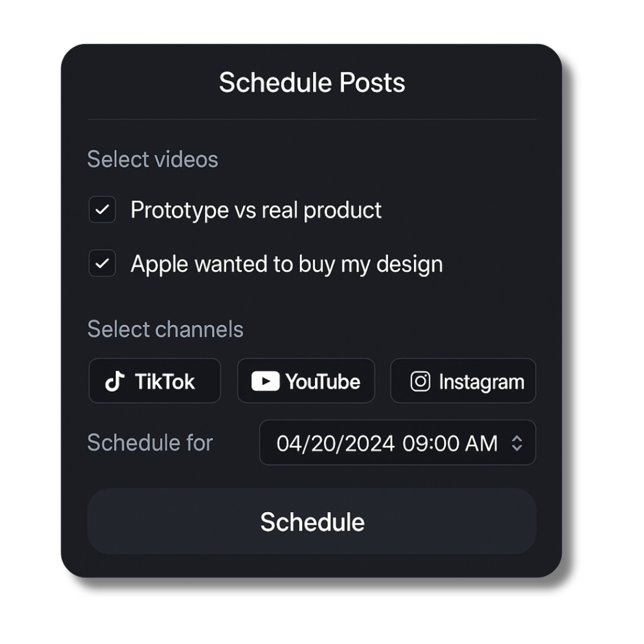644x644 pixels.
Task: Choose the YouTube channel text
Action: pyautogui.click(x=323, y=382)
